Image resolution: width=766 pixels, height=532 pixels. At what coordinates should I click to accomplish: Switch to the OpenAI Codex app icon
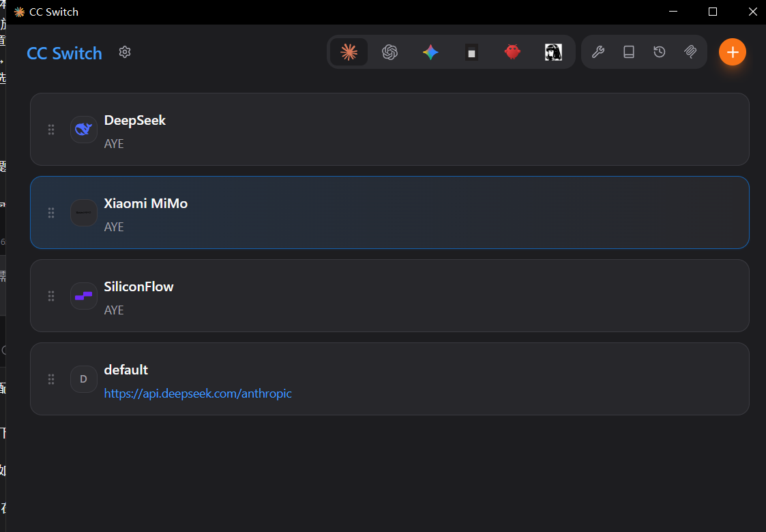[x=390, y=52]
